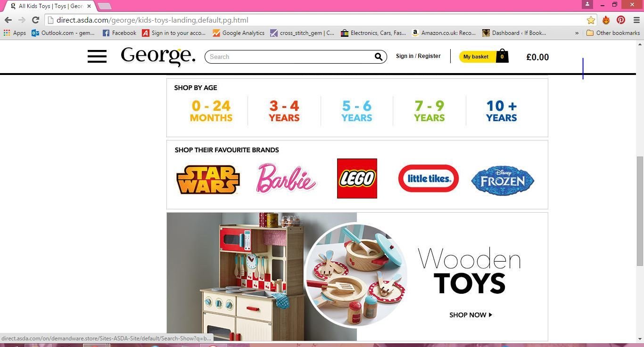Viewport: 644px width, 347px height.
Task: Bookmark page with the star icon
Action: (591, 20)
